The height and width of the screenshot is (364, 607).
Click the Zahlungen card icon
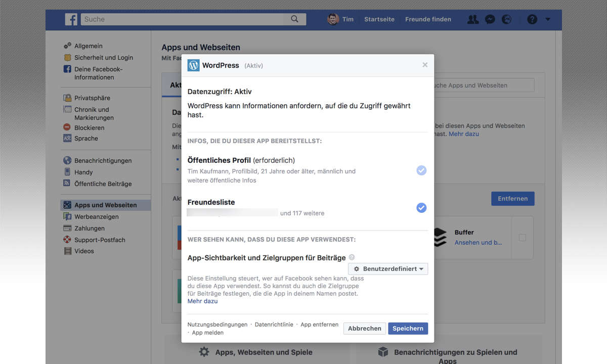[x=67, y=228]
